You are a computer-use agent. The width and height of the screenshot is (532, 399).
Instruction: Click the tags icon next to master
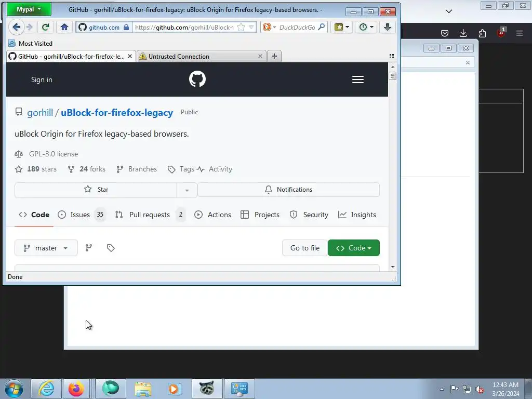point(111,248)
